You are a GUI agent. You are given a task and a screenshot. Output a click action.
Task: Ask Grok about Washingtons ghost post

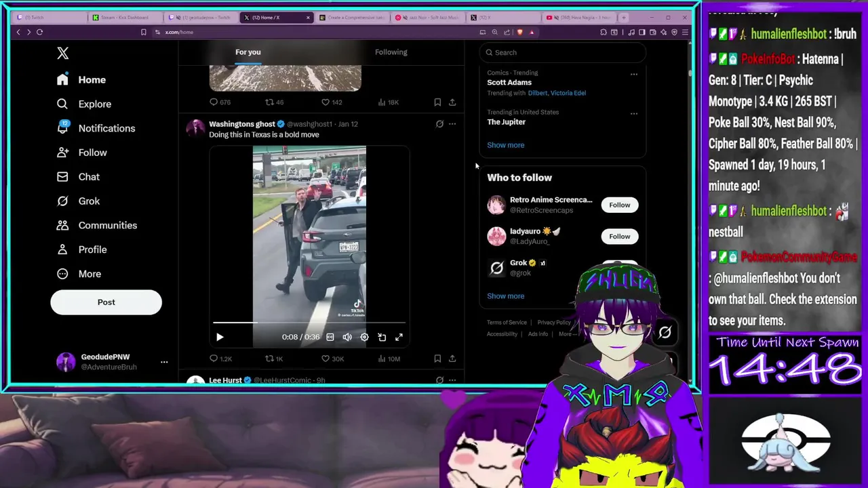tap(439, 124)
